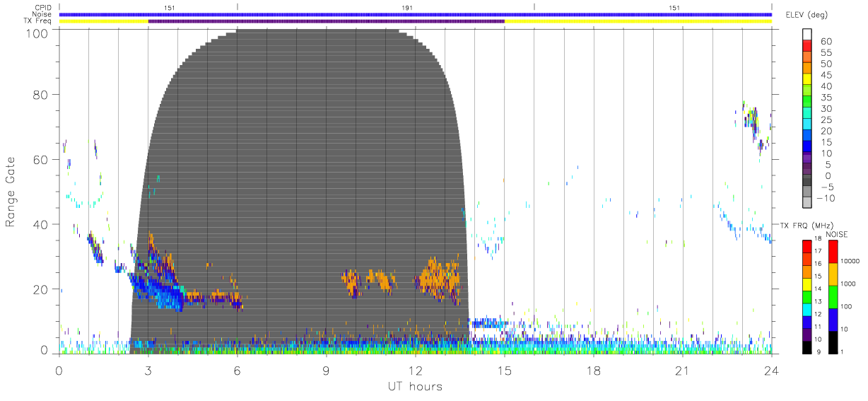This screenshot has width=868, height=401.
Task: Click the blue echo cluster near 3-4 UT
Action: pyautogui.click(x=157, y=290)
